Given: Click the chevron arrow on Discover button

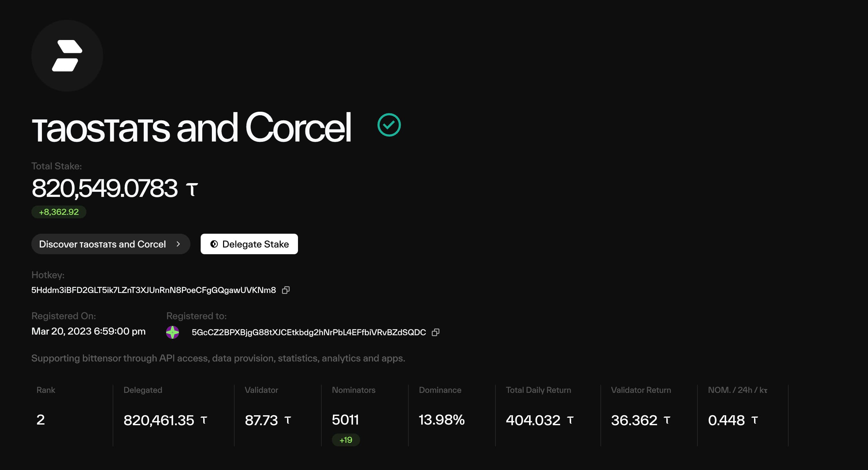Looking at the screenshot, I should (178, 244).
